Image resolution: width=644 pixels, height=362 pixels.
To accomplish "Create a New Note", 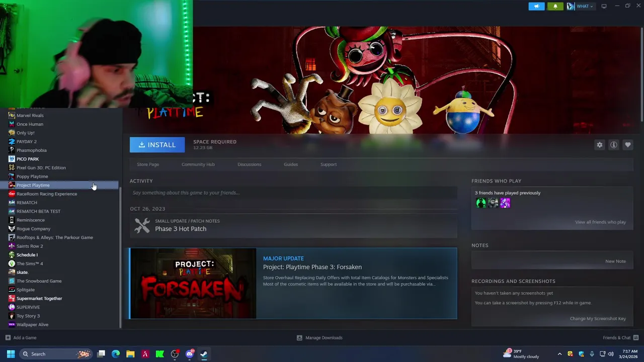I will [x=615, y=261].
